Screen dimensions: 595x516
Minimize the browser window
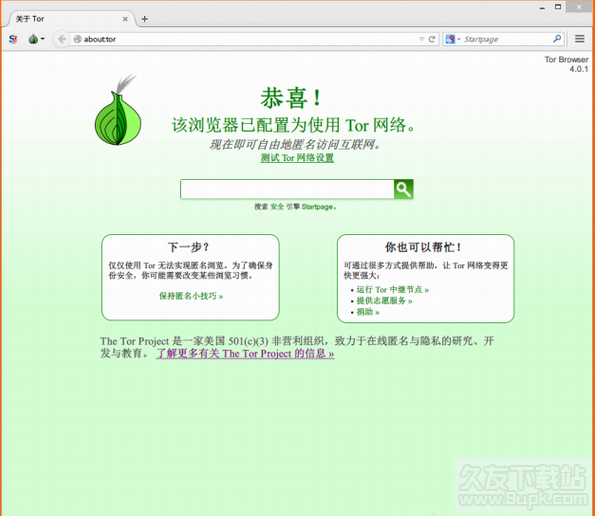tap(542, 8)
